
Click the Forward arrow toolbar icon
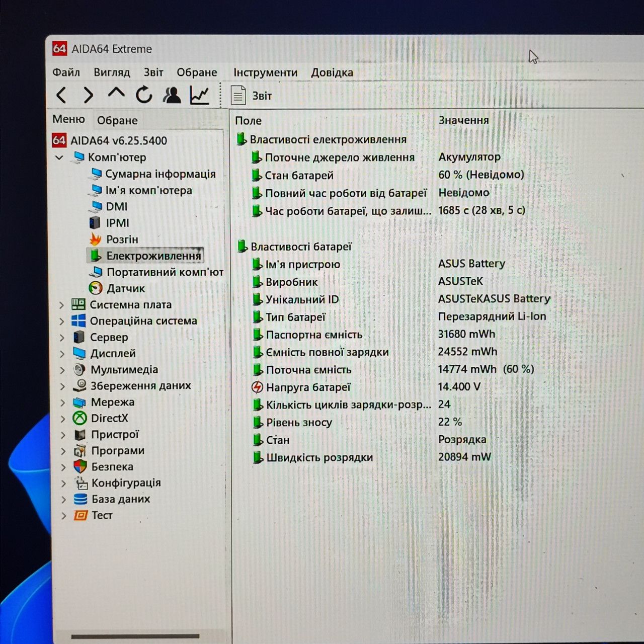[x=88, y=95]
